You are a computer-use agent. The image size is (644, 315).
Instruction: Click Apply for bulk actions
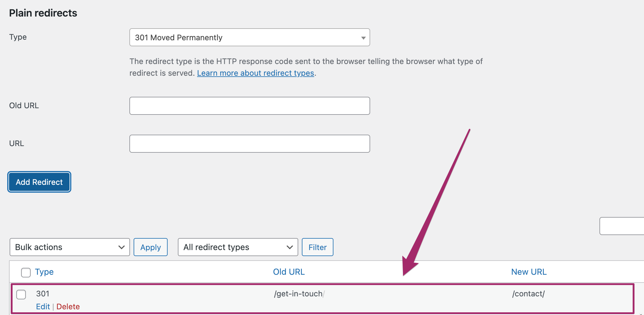coord(150,247)
